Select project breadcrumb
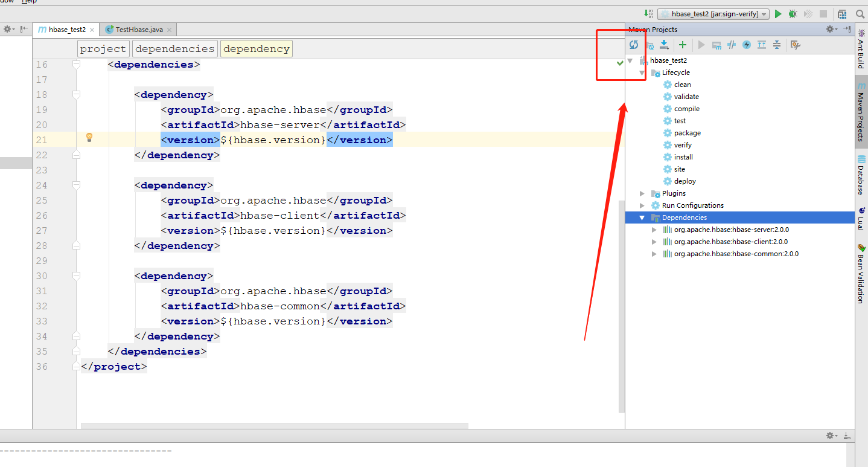 (x=103, y=49)
